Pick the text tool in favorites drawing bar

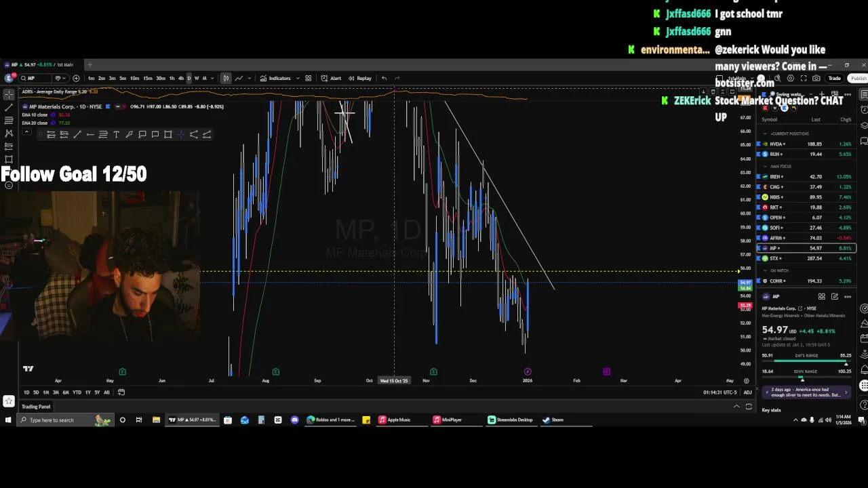[x=116, y=134]
